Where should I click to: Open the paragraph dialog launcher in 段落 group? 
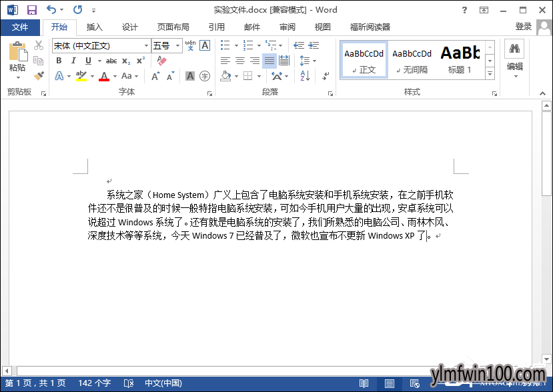tap(330, 93)
